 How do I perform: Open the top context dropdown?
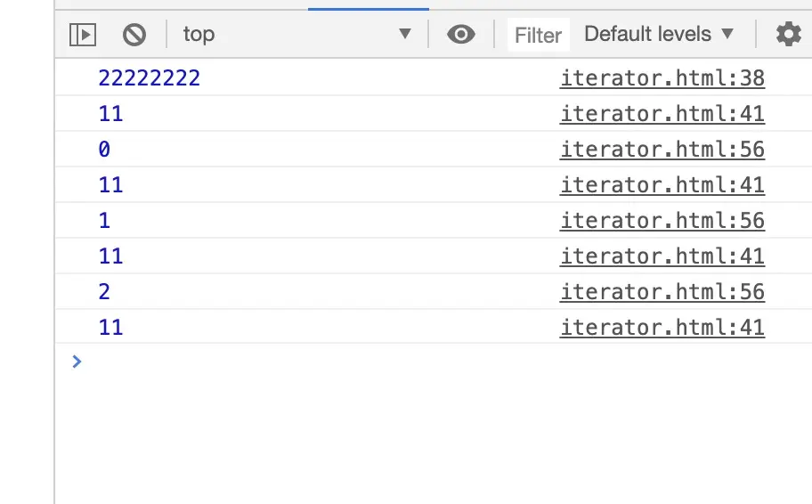297,34
